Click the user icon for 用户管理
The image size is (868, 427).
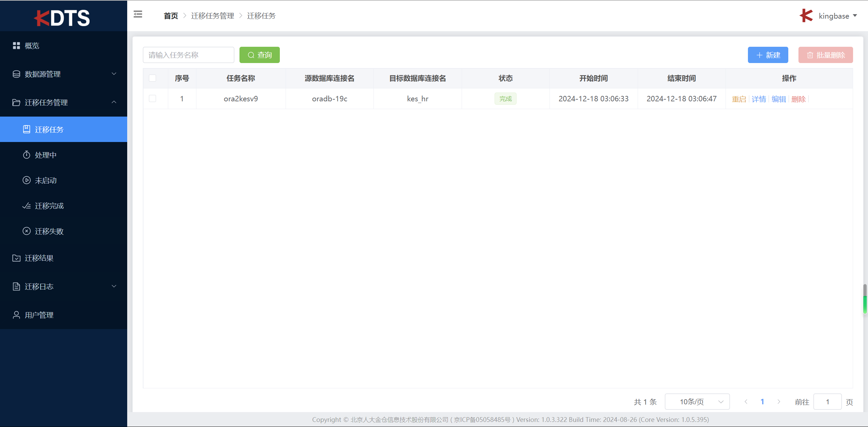(x=16, y=315)
